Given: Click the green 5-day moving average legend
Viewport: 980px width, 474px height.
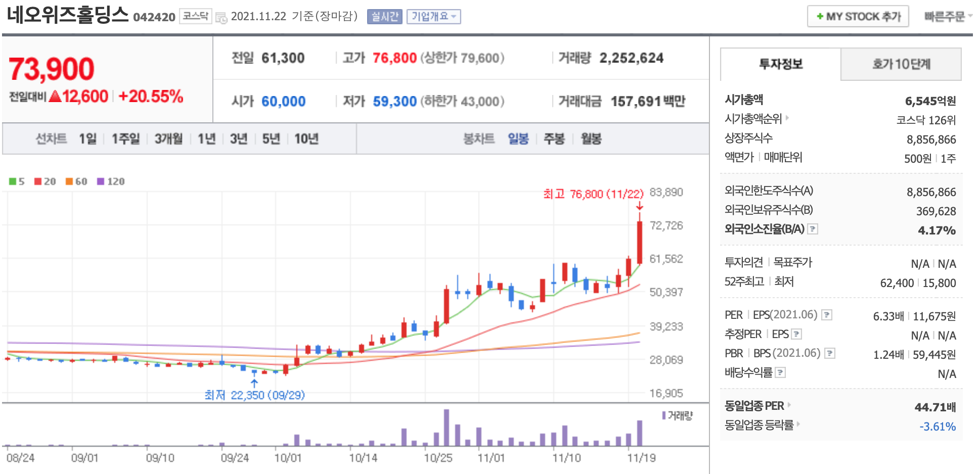Looking at the screenshot, I should (x=17, y=181).
